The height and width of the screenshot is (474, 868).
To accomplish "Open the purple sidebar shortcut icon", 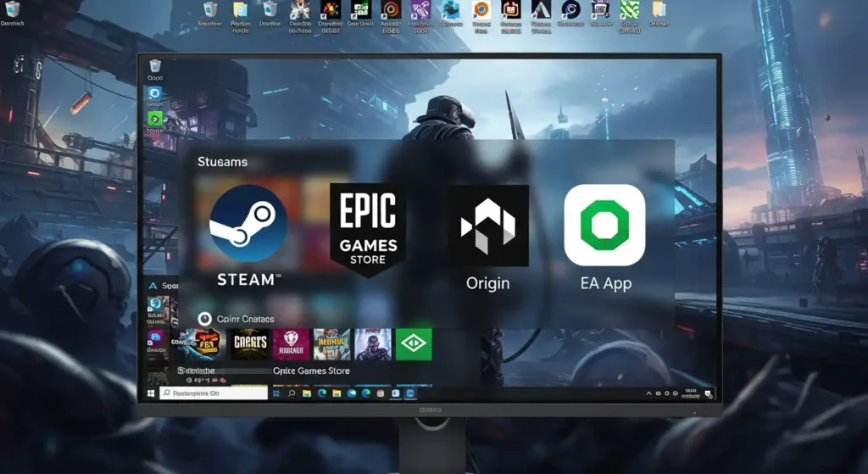I will tap(154, 337).
